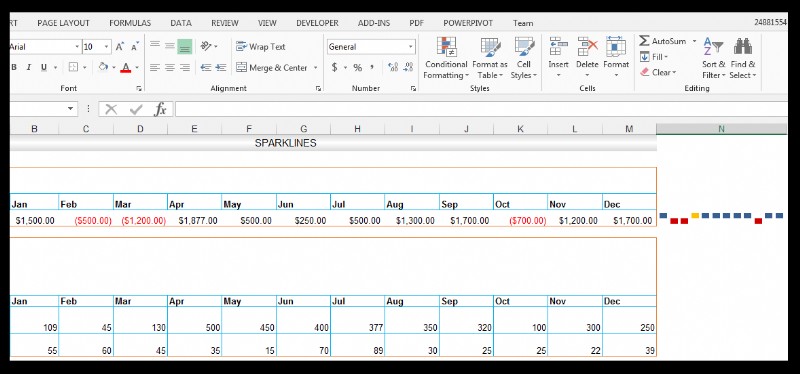Click Decrease Decimal icon
Screen dimensions: 800x374
coord(408,67)
